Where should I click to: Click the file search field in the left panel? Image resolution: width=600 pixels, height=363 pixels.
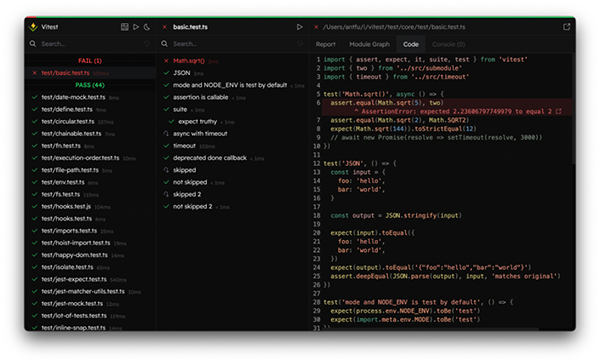(90, 44)
